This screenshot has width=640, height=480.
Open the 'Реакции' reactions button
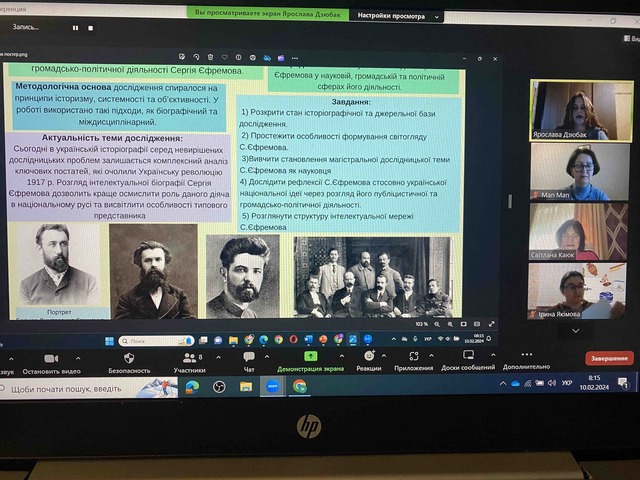(369, 361)
